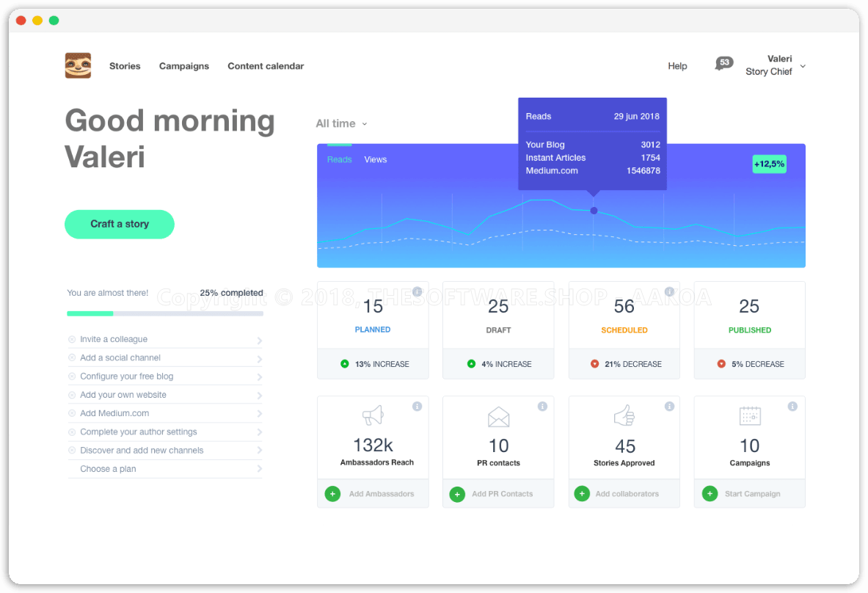Click the info icon on the Planned card
868x593 pixels.
(417, 292)
